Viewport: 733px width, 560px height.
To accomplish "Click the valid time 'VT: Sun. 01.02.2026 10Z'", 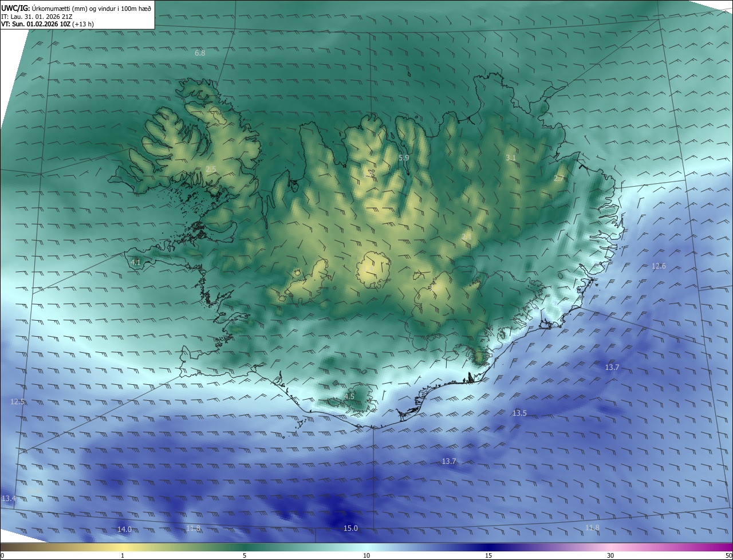I will (x=36, y=24).
